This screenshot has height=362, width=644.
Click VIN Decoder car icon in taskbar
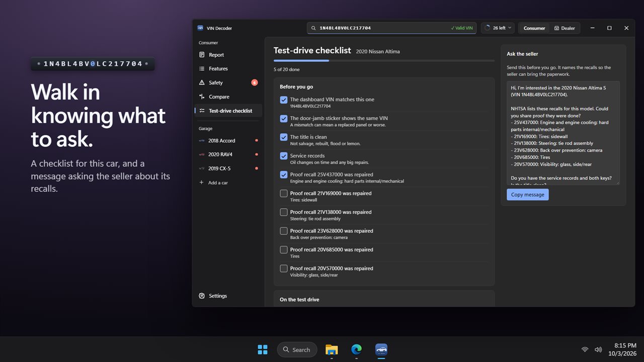pyautogui.click(x=381, y=349)
